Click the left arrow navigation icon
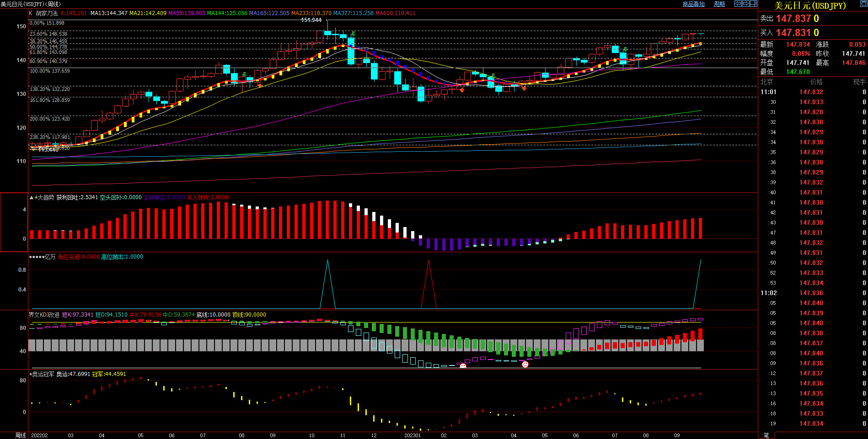Screen dimensions: 868x439 [x=738, y=4]
